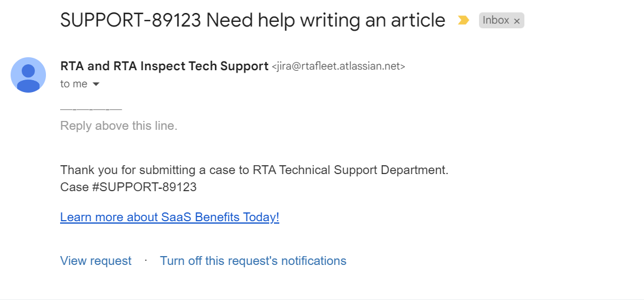Click the horizontal divider below the message
The height and width of the screenshot is (308, 644).
click(322, 299)
